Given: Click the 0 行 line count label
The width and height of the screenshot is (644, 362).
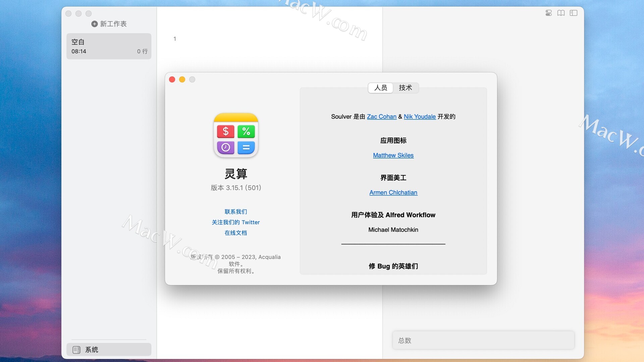Looking at the screenshot, I should (142, 51).
